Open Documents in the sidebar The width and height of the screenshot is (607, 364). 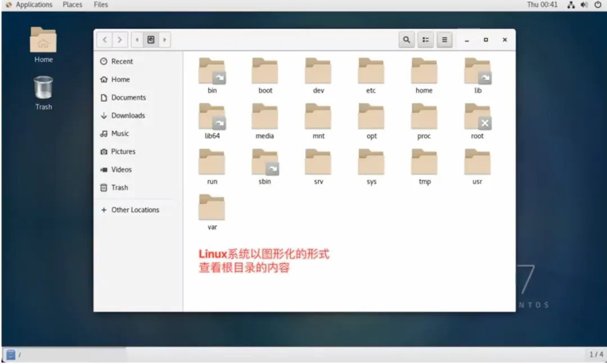pyautogui.click(x=138, y=98)
